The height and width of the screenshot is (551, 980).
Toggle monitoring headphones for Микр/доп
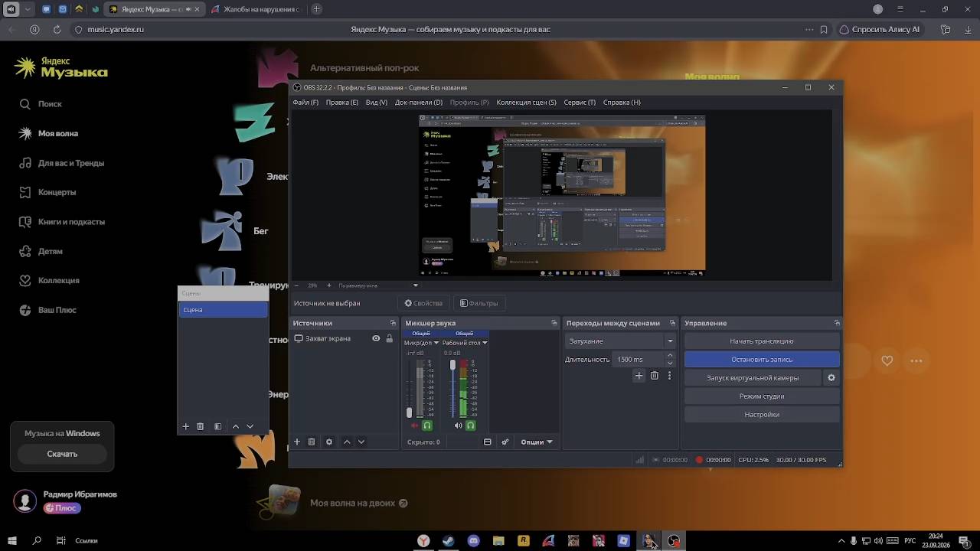tap(427, 425)
